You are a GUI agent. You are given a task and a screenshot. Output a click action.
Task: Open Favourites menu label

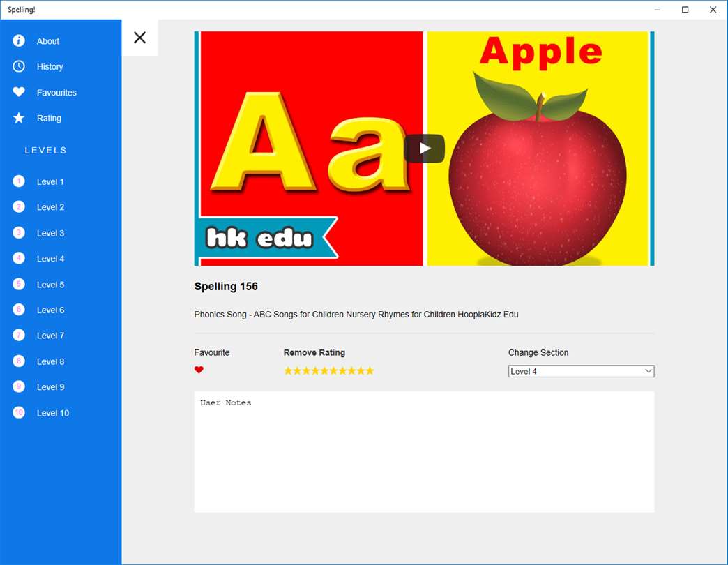56,92
